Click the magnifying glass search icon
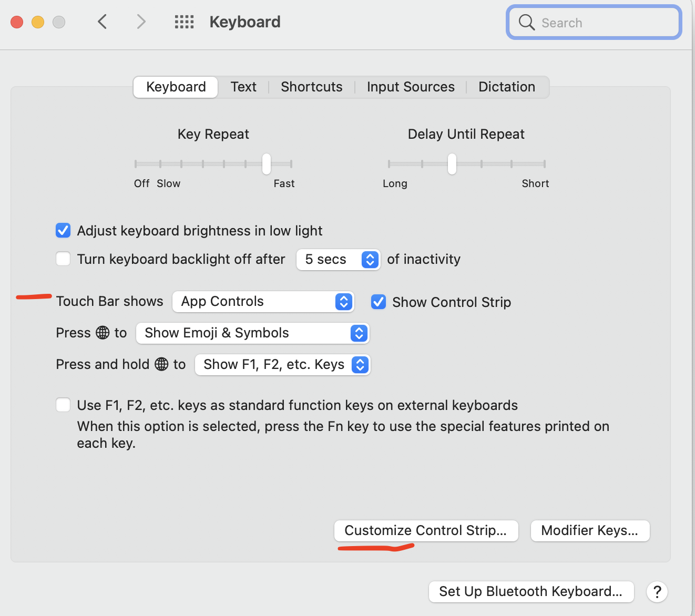This screenshot has width=695, height=616. tap(526, 23)
